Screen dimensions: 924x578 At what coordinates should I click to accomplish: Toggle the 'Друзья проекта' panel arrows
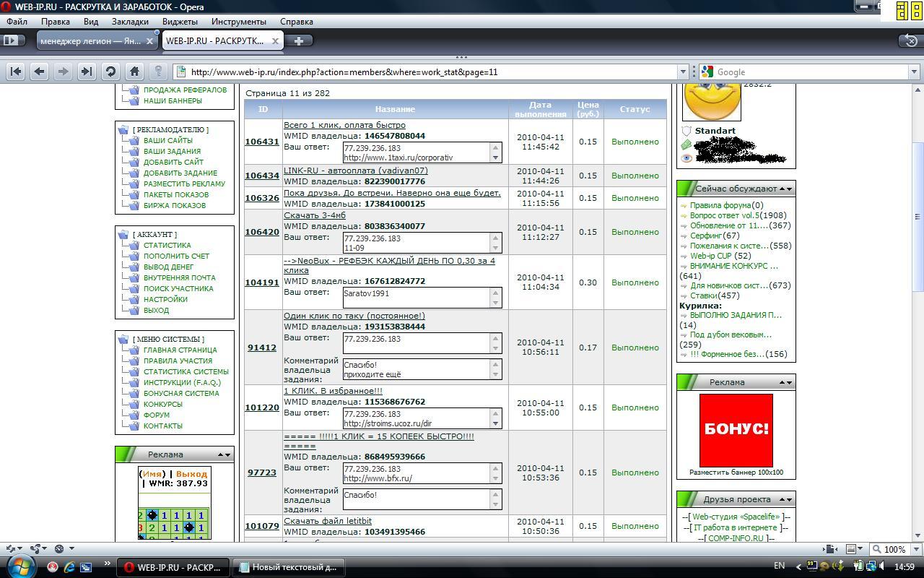(785, 499)
